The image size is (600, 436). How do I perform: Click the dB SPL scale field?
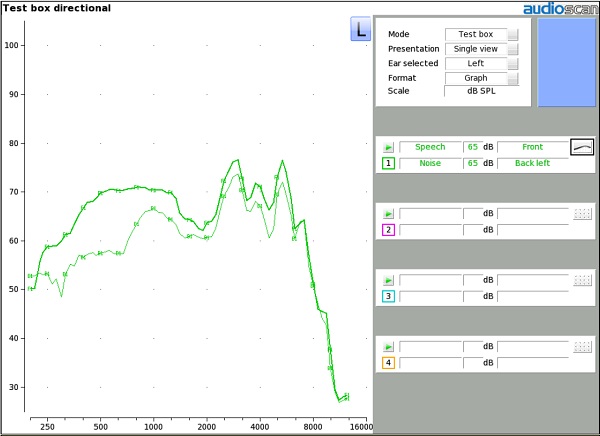pos(481,91)
